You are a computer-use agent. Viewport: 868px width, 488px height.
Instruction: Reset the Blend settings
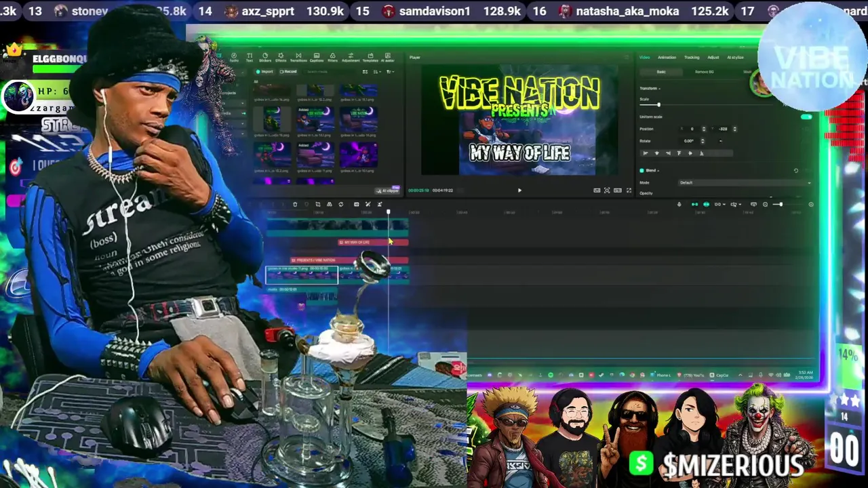(796, 171)
